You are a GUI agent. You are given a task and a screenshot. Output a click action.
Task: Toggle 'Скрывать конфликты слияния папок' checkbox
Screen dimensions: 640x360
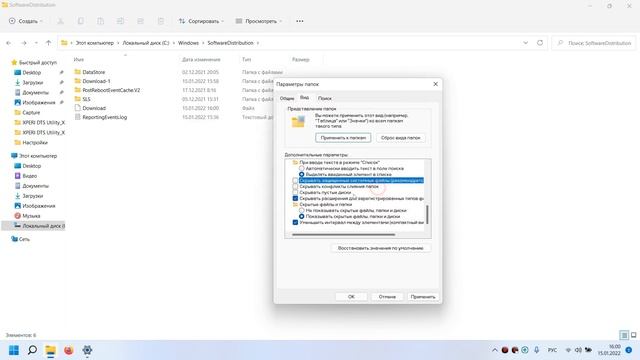click(x=295, y=187)
